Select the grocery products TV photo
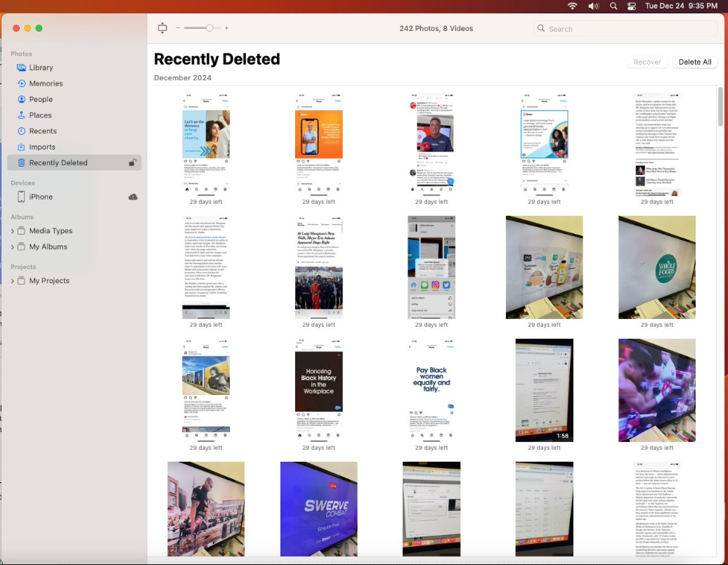 pyautogui.click(x=544, y=268)
